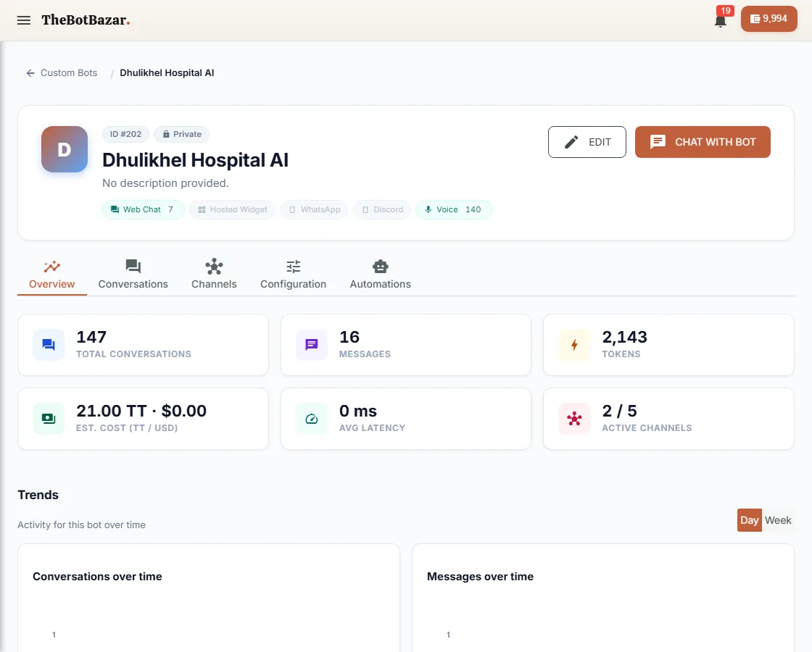Click the Private lock badge
Viewport: 812px width, 652px height.
pyautogui.click(x=182, y=134)
